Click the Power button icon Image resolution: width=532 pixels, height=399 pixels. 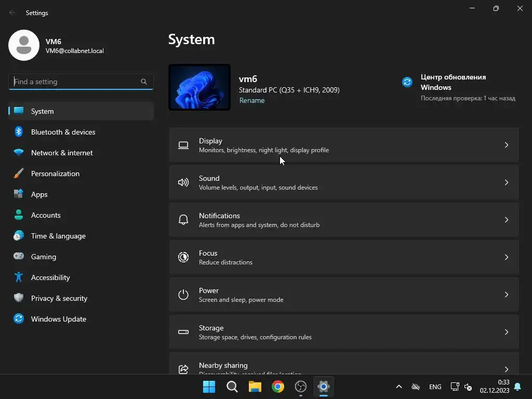click(x=183, y=295)
